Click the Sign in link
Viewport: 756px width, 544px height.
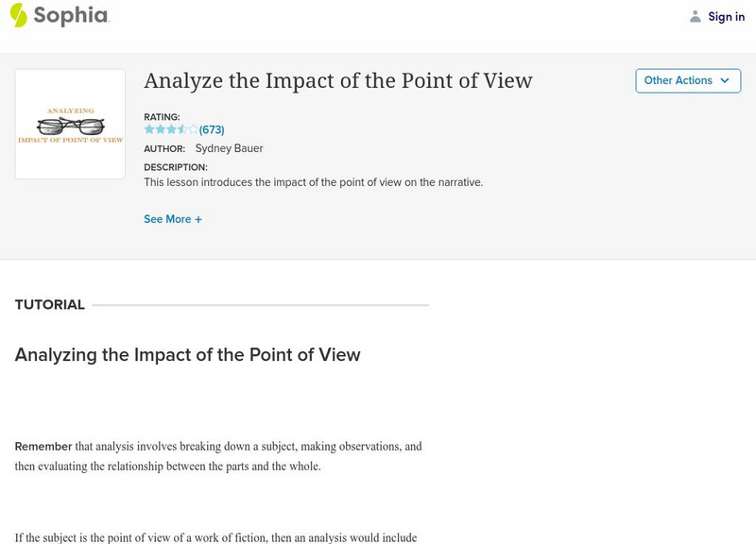click(726, 16)
